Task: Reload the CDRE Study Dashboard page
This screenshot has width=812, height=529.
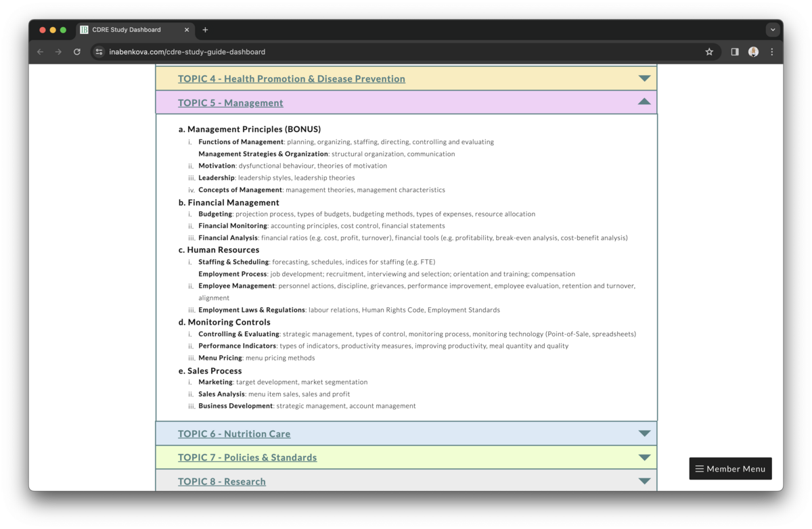Action: click(77, 51)
